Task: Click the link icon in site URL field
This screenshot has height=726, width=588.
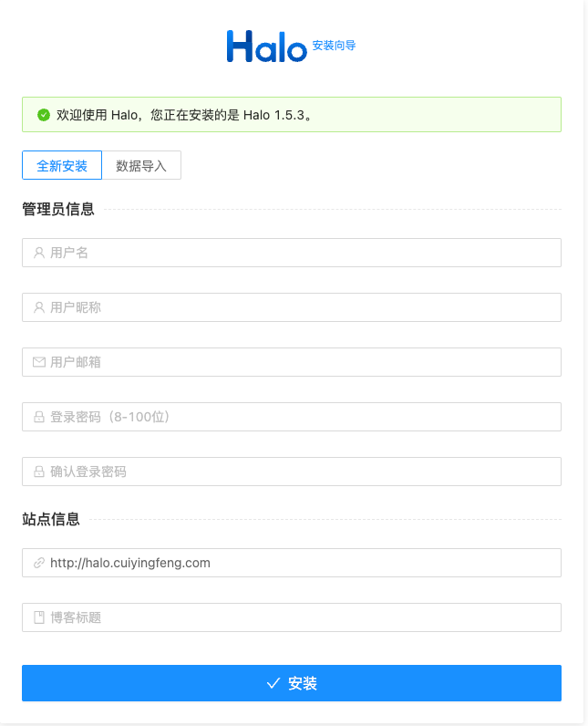Action: pos(39,563)
